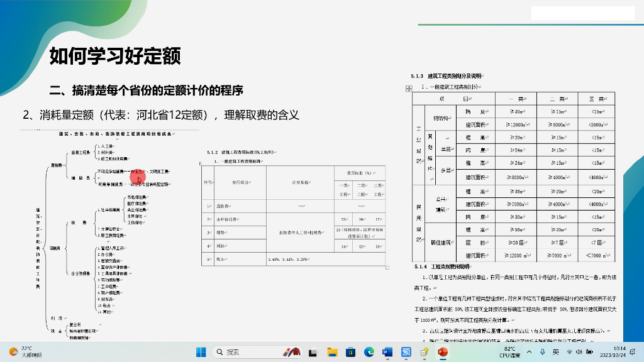
Task: Open the Windows Start menu
Action: (201, 352)
